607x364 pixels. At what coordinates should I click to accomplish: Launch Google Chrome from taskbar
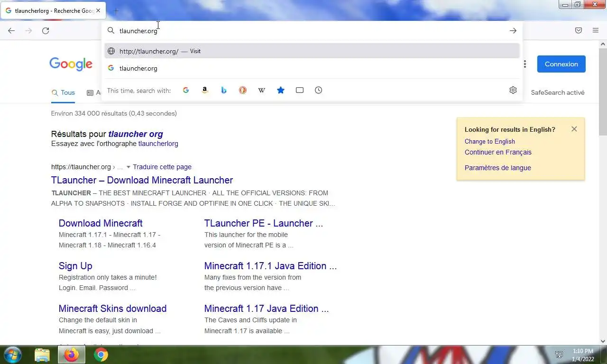point(101,355)
